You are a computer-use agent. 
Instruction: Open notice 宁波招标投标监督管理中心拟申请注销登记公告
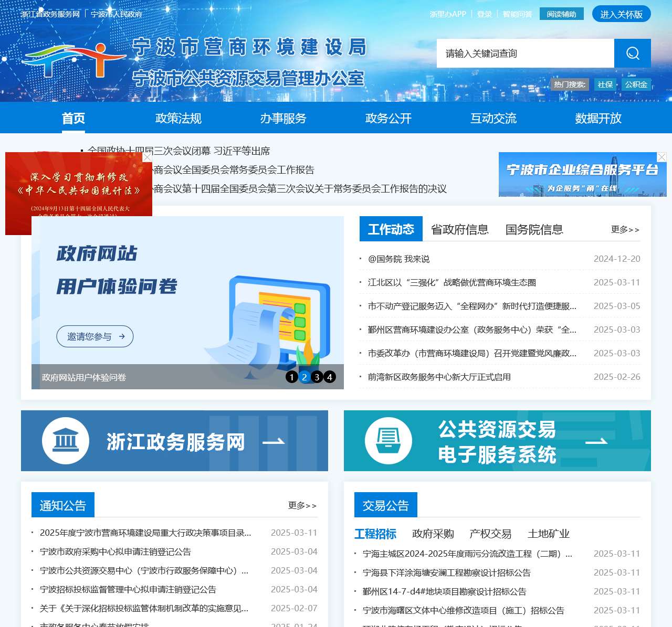pyautogui.click(x=128, y=589)
